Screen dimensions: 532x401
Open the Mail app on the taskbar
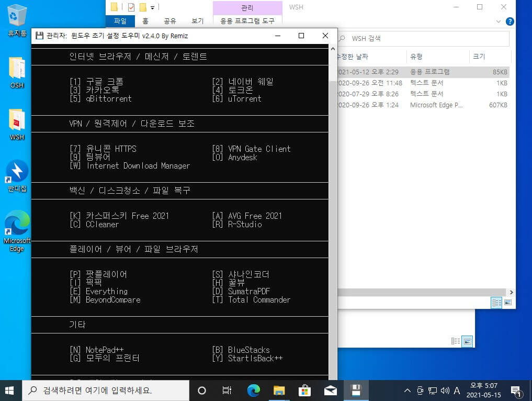[330, 391]
